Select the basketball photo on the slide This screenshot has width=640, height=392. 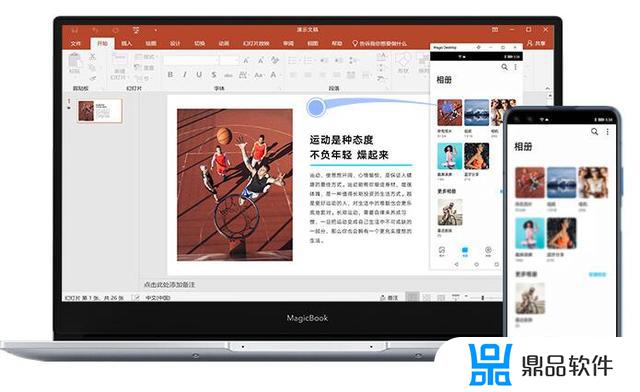(235, 185)
